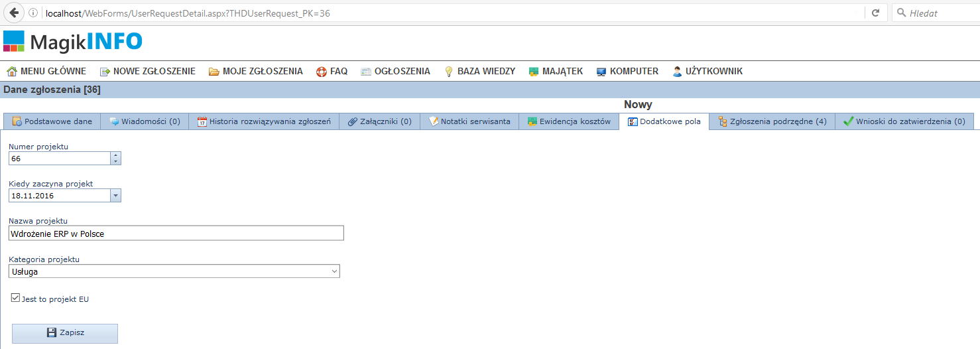Click into the Nazwa projektu text field
The image size is (980, 349).
point(176,234)
